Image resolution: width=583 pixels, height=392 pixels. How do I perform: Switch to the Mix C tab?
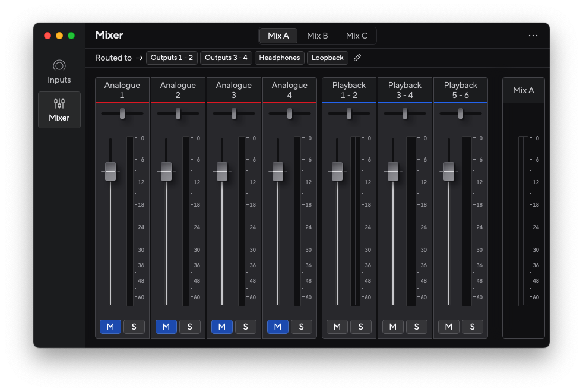357,36
